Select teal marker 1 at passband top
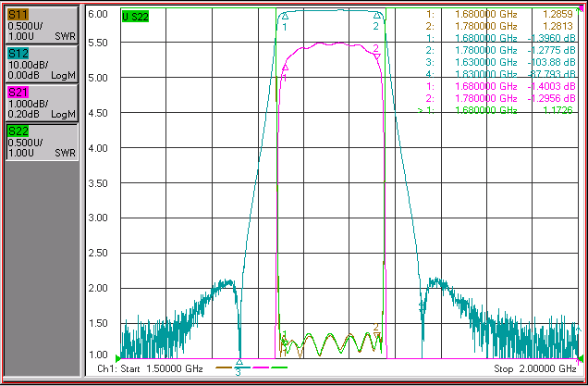 click(285, 16)
